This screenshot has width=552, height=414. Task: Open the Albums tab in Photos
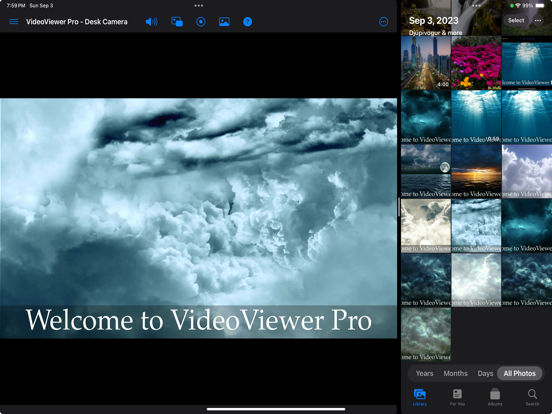pyautogui.click(x=495, y=397)
